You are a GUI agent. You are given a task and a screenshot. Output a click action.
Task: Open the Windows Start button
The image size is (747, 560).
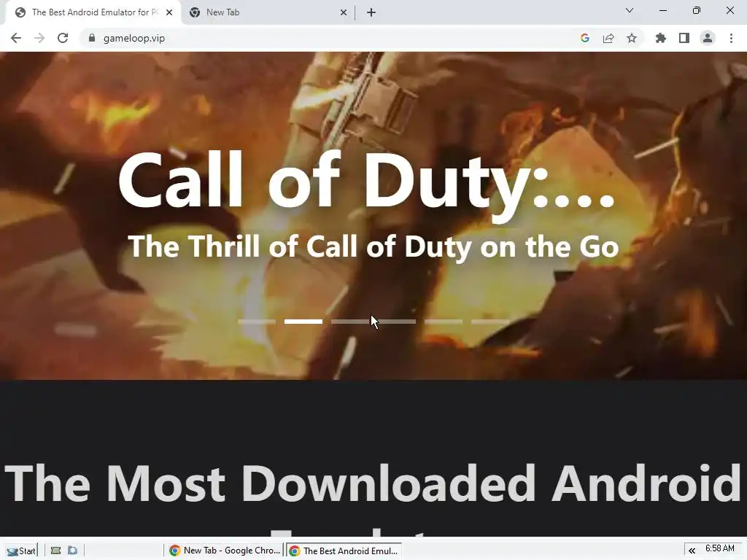[21, 551]
